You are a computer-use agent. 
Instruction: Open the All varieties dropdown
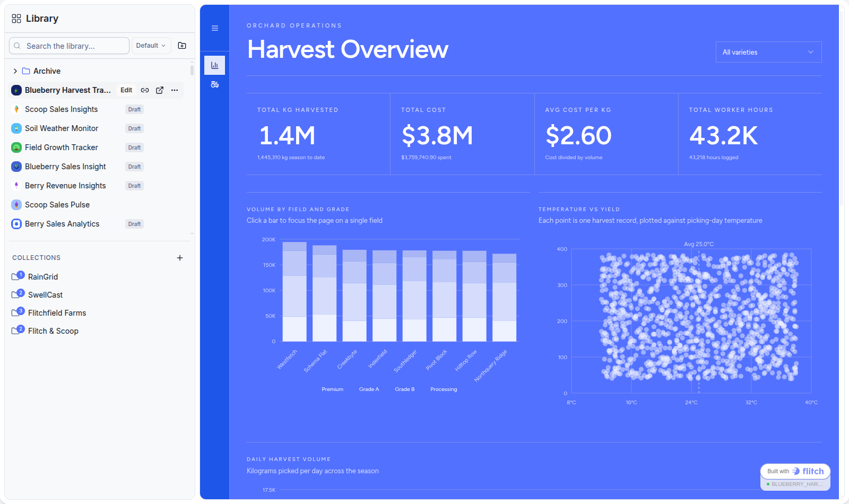click(768, 52)
